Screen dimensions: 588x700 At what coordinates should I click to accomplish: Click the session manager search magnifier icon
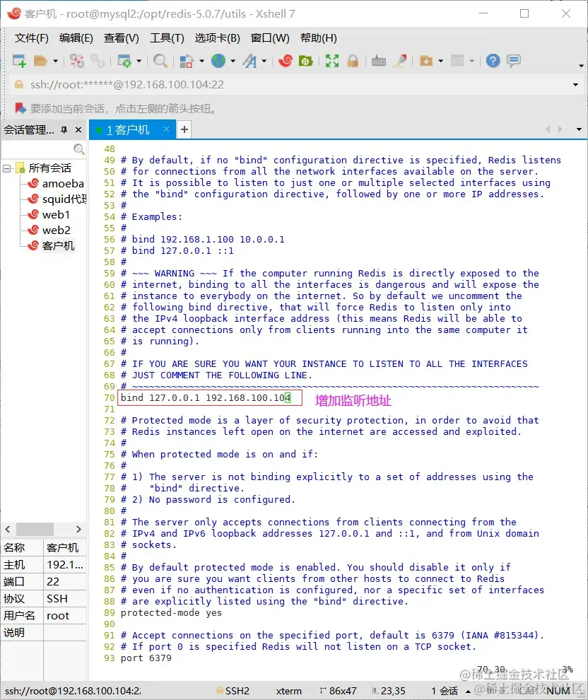(79, 149)
